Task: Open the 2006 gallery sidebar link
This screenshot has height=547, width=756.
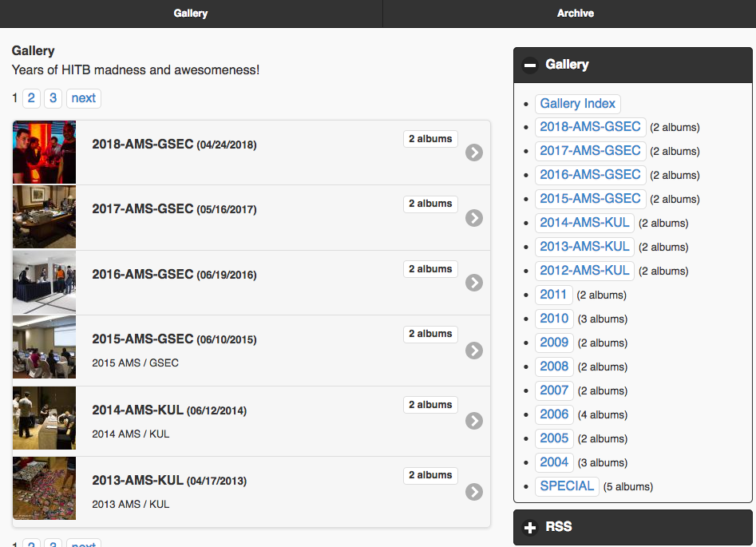Action: 553,414
